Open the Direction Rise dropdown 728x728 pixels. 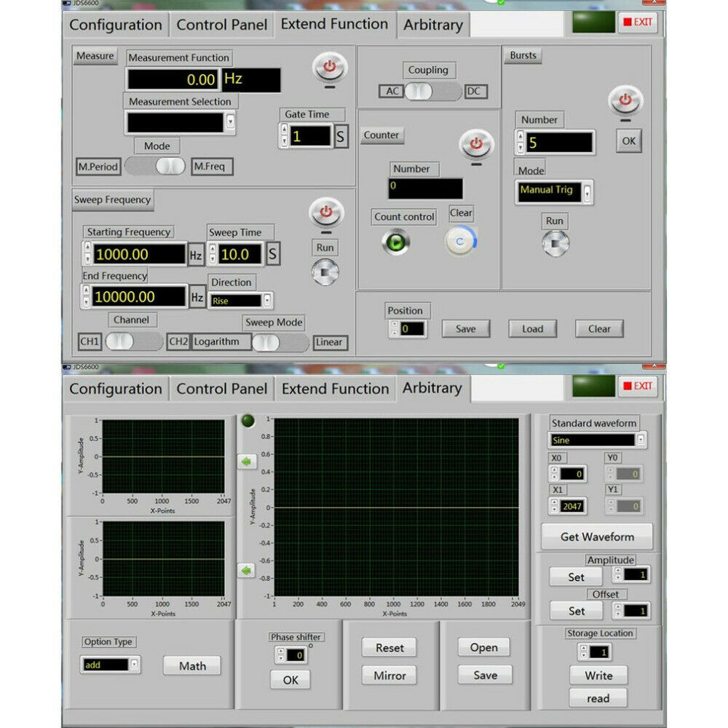pyautogui.click(x=267, y=301)
